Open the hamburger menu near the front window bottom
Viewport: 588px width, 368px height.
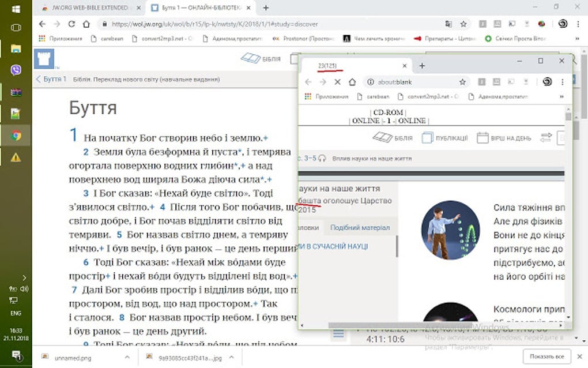(340, 333)
